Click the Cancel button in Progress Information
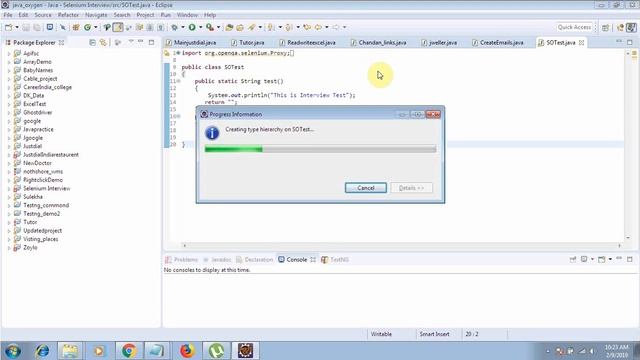640x360 pixels. [x=366, y=188]
